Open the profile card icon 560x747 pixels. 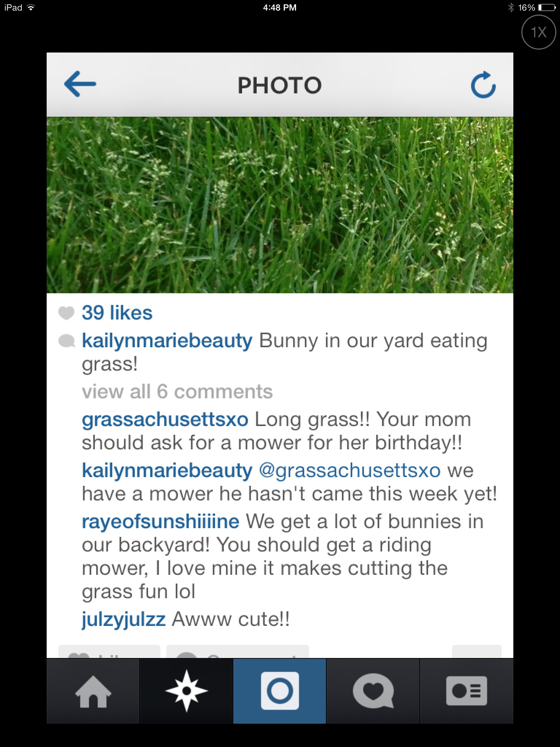click(x=466, y=691)
